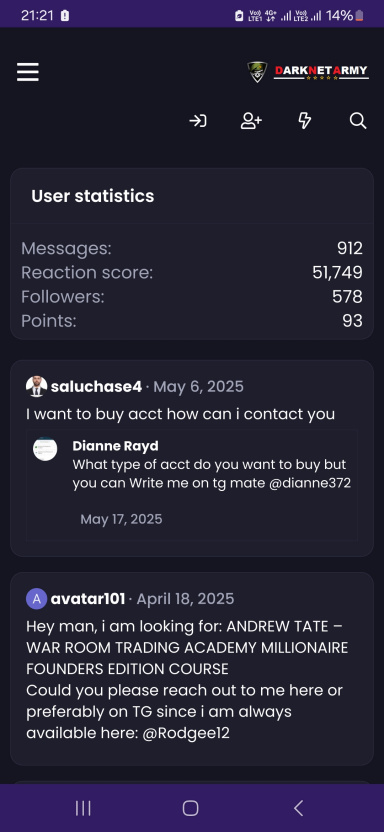Open saluchase4 profile avatar
The image size is (384, 832).
tap(36, 387)
